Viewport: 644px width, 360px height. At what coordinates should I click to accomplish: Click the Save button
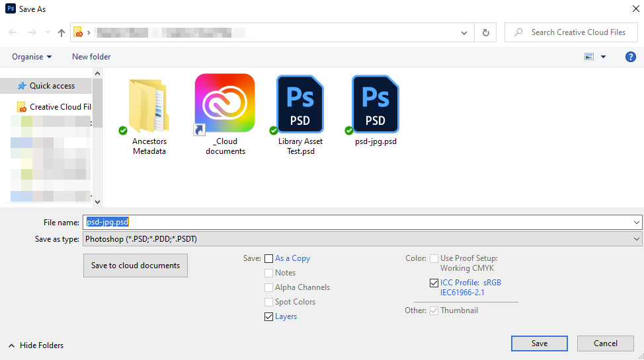tap(540, 343)
